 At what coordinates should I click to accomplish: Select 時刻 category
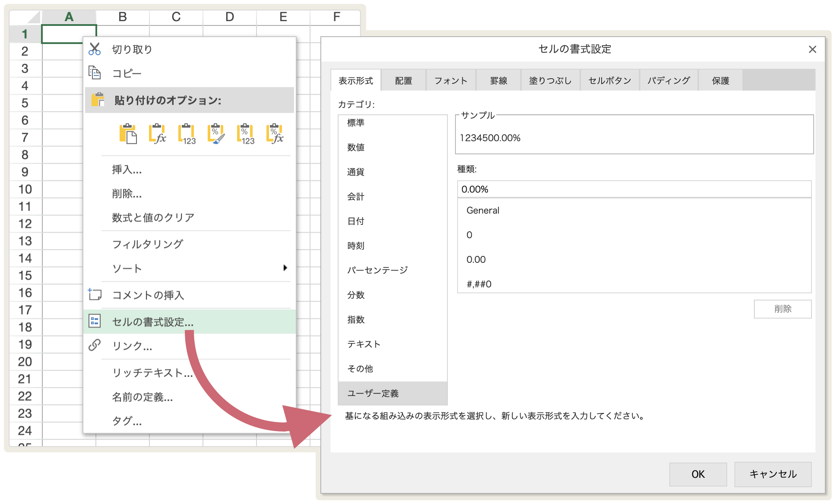[x=393, y=246]
